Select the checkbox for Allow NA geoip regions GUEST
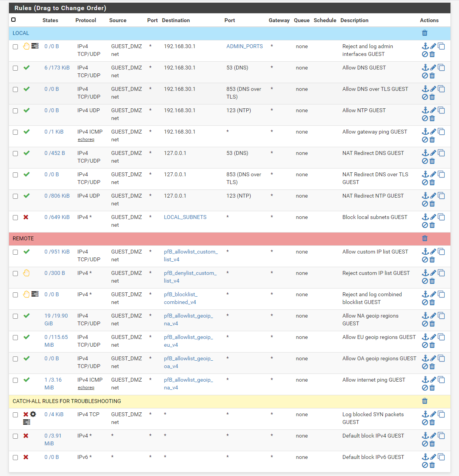Viewport: 459px width, 476px height. (15, 316)
